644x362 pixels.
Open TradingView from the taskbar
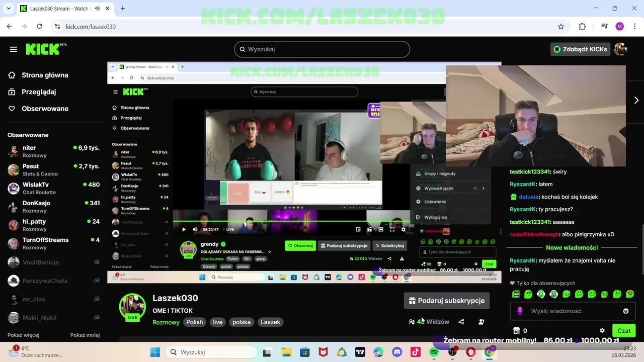click(360, 352)
